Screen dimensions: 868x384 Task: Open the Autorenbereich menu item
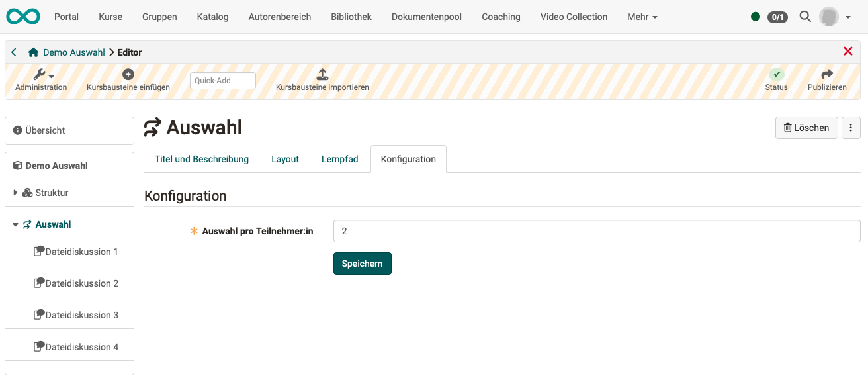pyautogui.click(x=279, y=17)
